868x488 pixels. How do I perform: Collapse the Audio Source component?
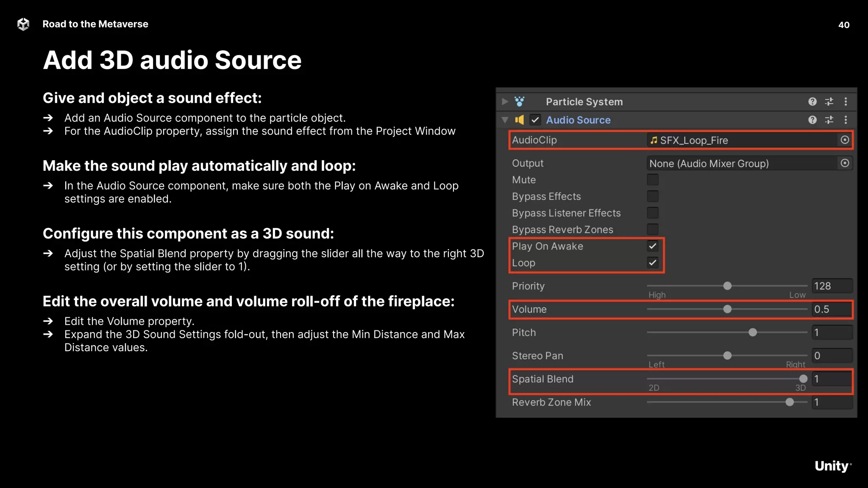tap(505, 120)
